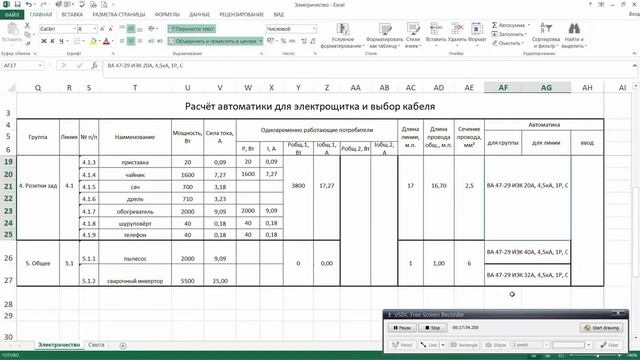Paste clipboard contents with Вставить
Viewport: 640px width, 360px height.
[x=12, y=33]
